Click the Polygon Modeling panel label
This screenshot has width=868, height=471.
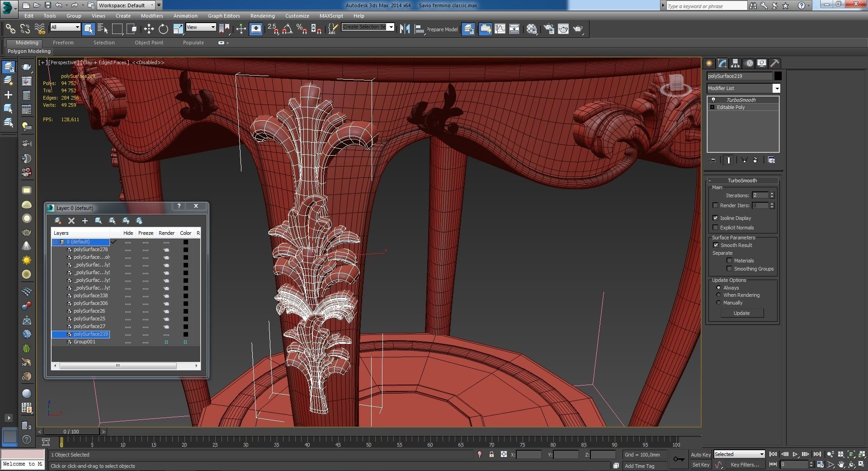coord(29,51)
